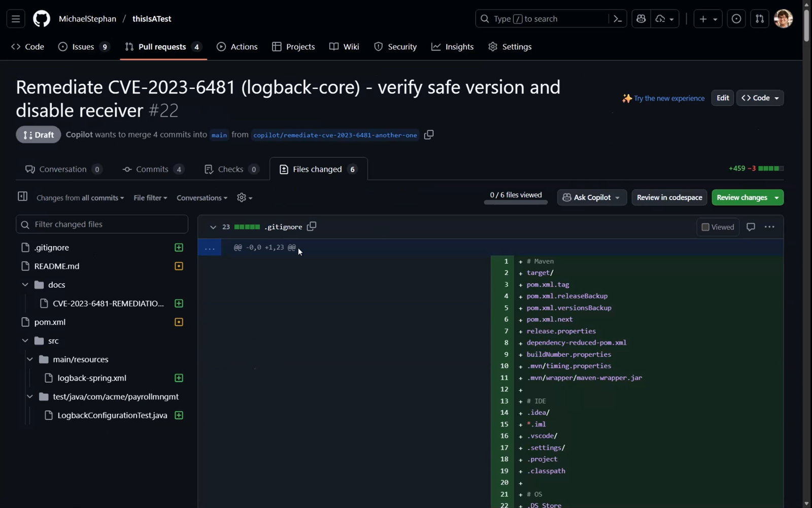Select the Files changed tab
This screenshot has width=812, height=508.
pos(318,169)
